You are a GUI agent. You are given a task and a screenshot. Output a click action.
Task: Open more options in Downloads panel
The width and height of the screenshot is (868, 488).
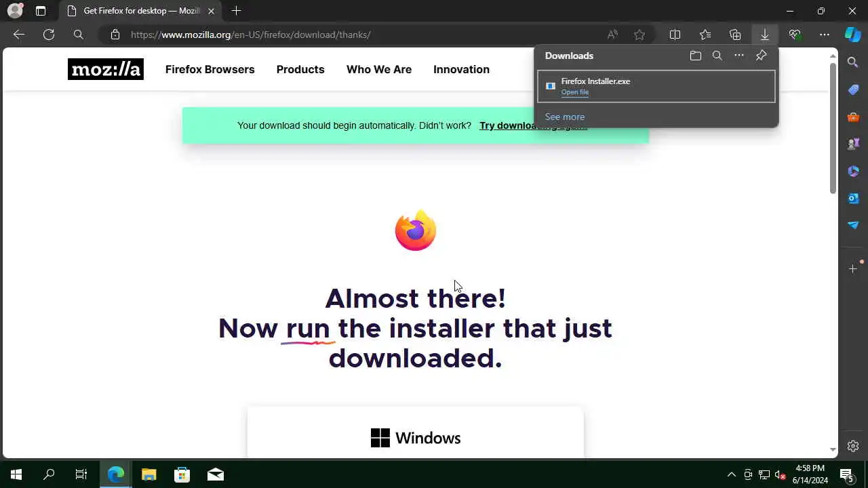click(x=739, y=56)
